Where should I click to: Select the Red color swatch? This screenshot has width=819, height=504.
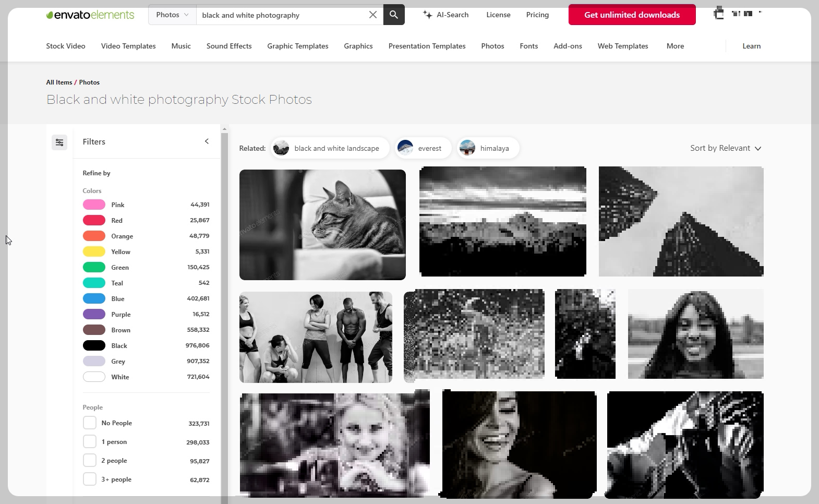(x=94, y=220)
